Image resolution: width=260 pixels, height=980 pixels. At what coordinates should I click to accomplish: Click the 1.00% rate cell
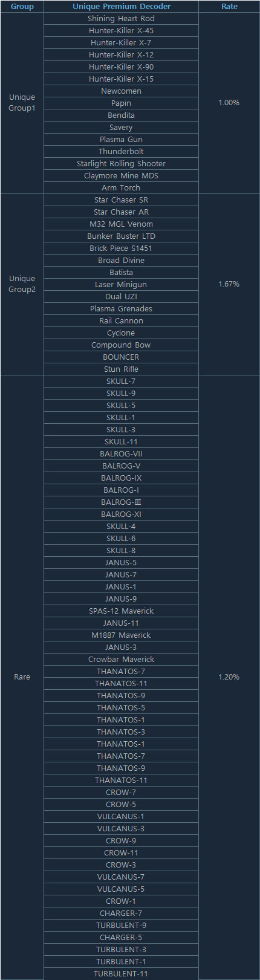(229, 103)
